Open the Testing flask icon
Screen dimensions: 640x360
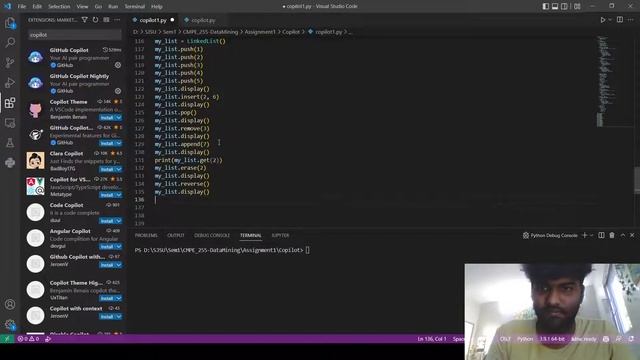pos(10,142)
